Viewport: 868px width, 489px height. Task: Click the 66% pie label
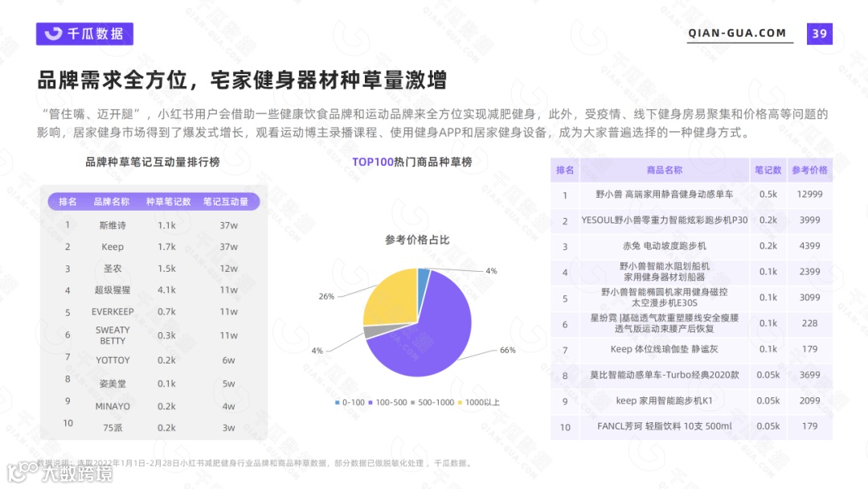(508, 350)
